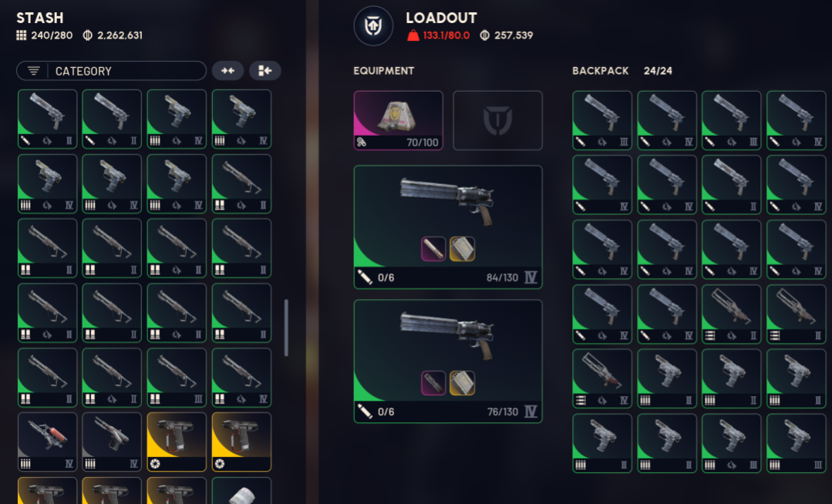
Task: Select the red flamethrower weapon in stash
Action: click(47, 442)
